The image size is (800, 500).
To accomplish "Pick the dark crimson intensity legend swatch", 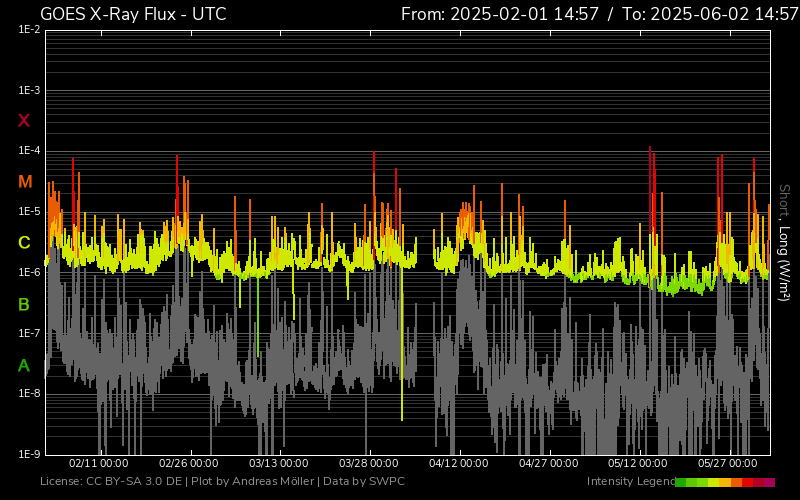I will [x=759, y=482].
